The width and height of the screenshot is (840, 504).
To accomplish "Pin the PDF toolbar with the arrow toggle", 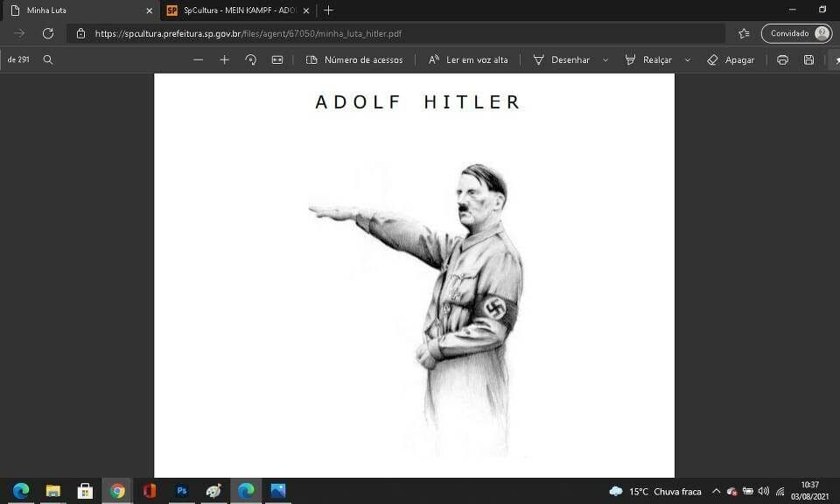I will pyautogui.click(x=836, y=59).
